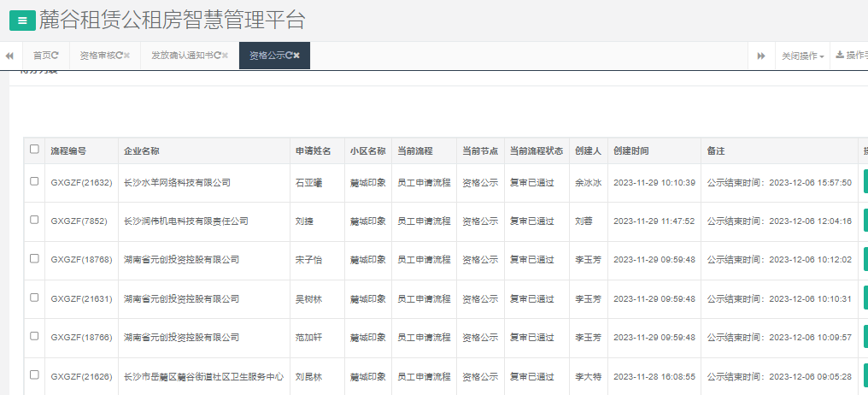This screenshot has width=868, height=395.
Task: Close the 发放确认通知书 tab with its X icon
Action: [226, 56]
